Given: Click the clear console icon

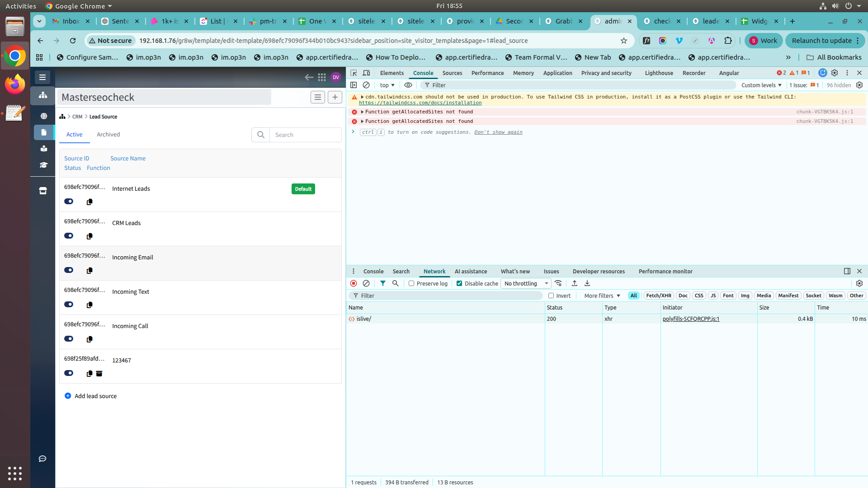Looking at the screenshot, I should point(366,85).
